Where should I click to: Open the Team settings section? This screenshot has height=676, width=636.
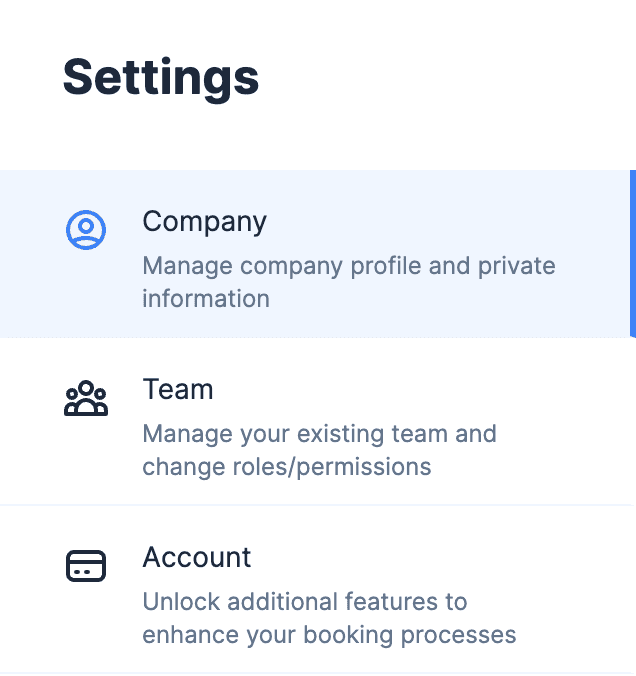pos(318,422)
